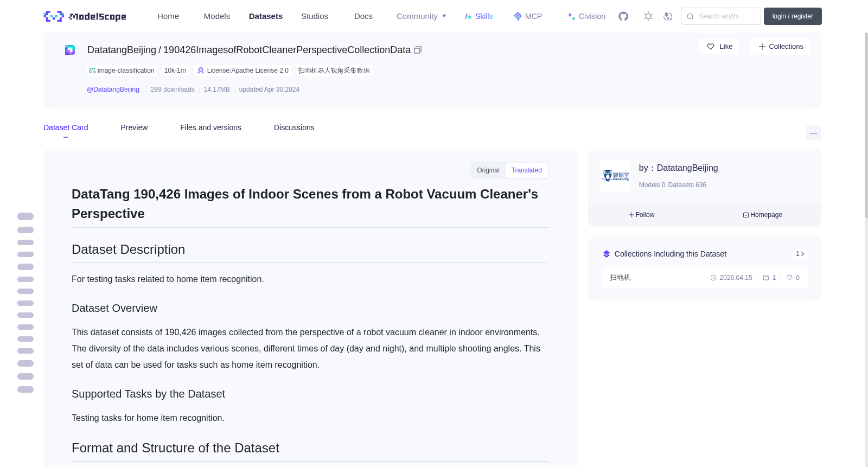The image size is (868, 467).
Task: Open the three-dot more options menu
Action: tap(813, 133)
